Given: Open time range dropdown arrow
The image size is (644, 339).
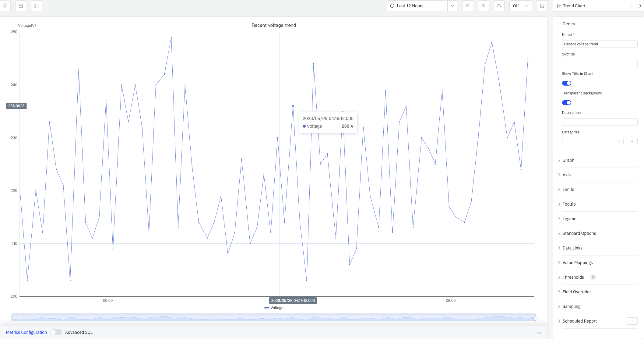Looking at the screenshot, I should (x=452, y=6).
